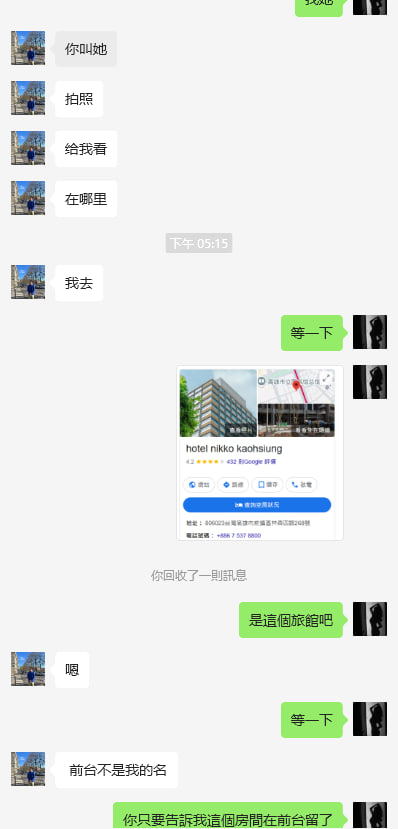The image size is (398, 829).
Task: Click the save (儲存) bookmark button in card
Action: (x=267, y=485)
